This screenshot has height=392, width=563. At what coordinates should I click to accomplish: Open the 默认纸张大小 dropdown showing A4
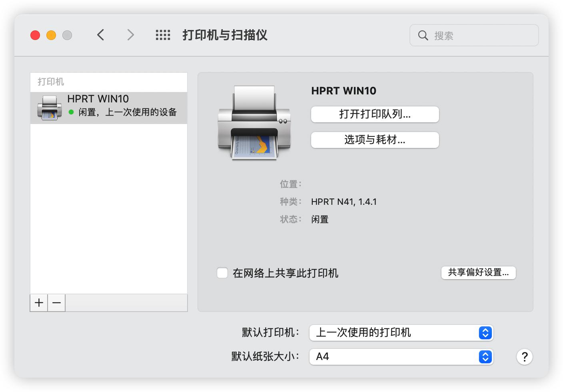401,357
